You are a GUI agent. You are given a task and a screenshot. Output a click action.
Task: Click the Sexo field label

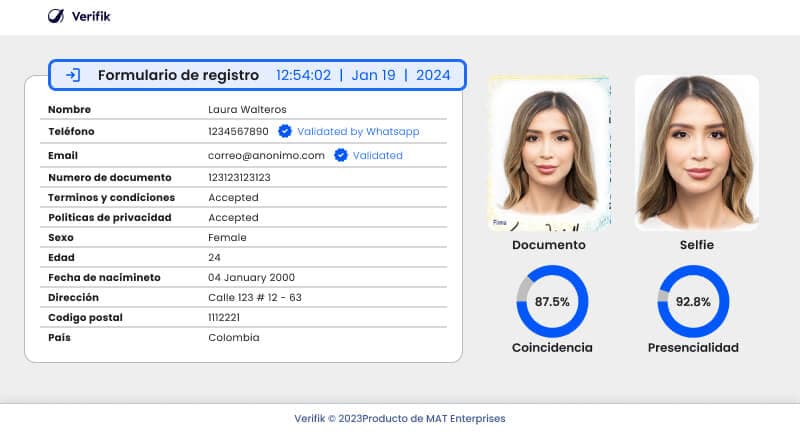tap(61, 237)
